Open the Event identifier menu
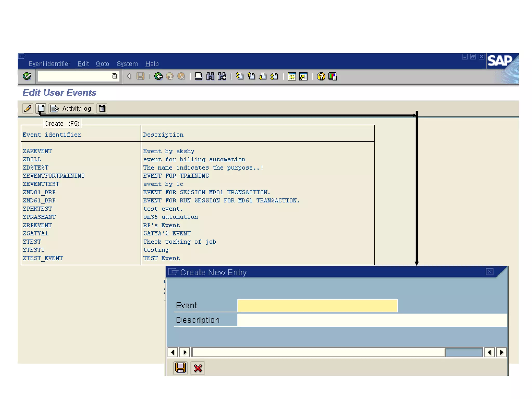This screenshot has width=532, height=399. 49,64
